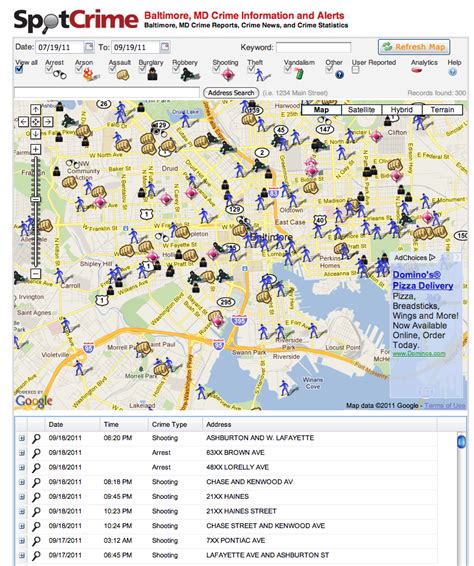Pan map left with arrow
The width and height of the screenshot is (474, 566).
coord(23,122)
